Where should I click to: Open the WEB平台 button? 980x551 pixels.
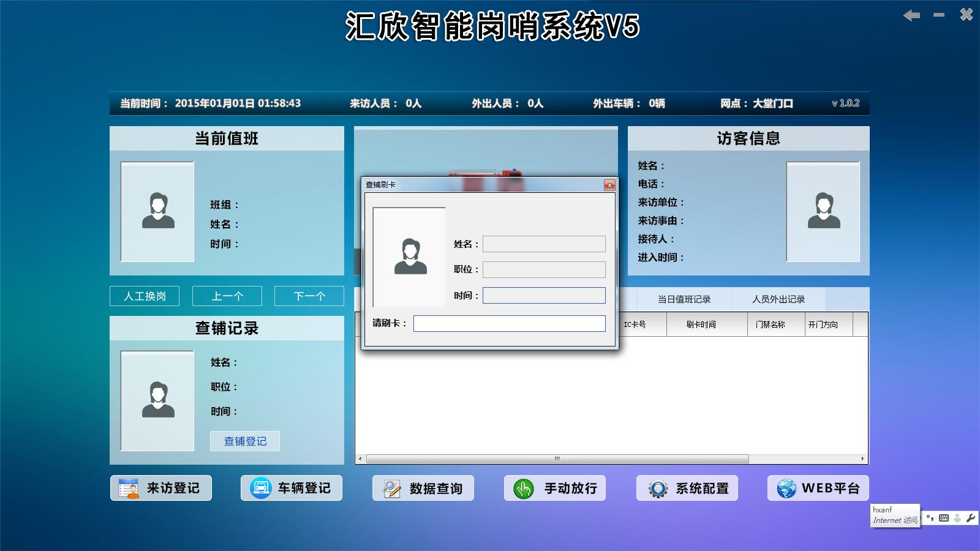(x=818, y=488)
